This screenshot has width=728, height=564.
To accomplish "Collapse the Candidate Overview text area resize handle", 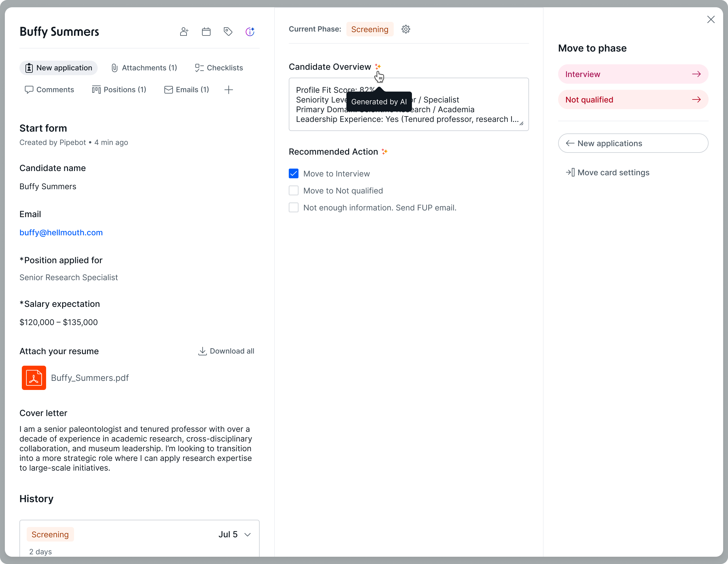I will click(x=521, y=124).
